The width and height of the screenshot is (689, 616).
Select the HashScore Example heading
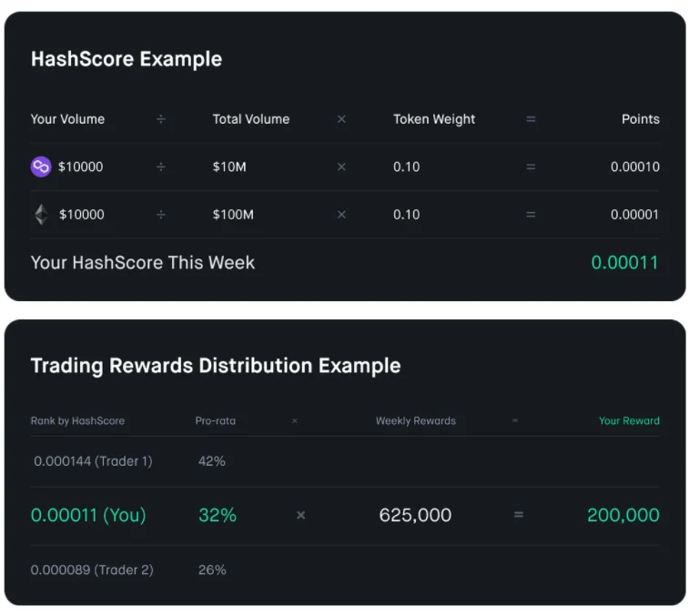[127, 59]
